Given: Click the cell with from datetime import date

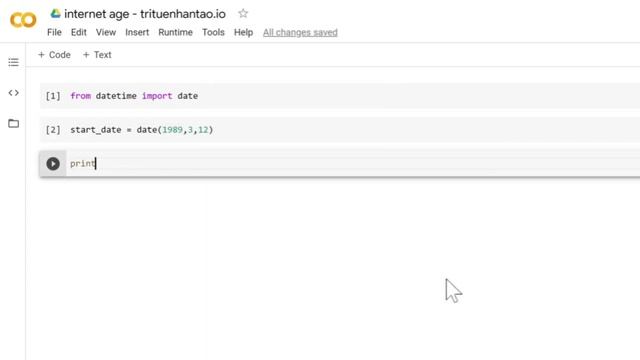Looking at the screenshot, I should pos(340,96).
